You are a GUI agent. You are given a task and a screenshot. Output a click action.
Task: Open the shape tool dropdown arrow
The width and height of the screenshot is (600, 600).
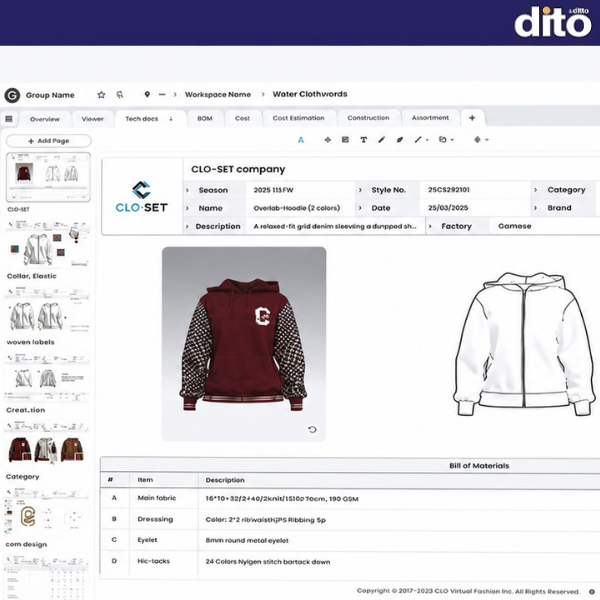[x=452, y=140]
